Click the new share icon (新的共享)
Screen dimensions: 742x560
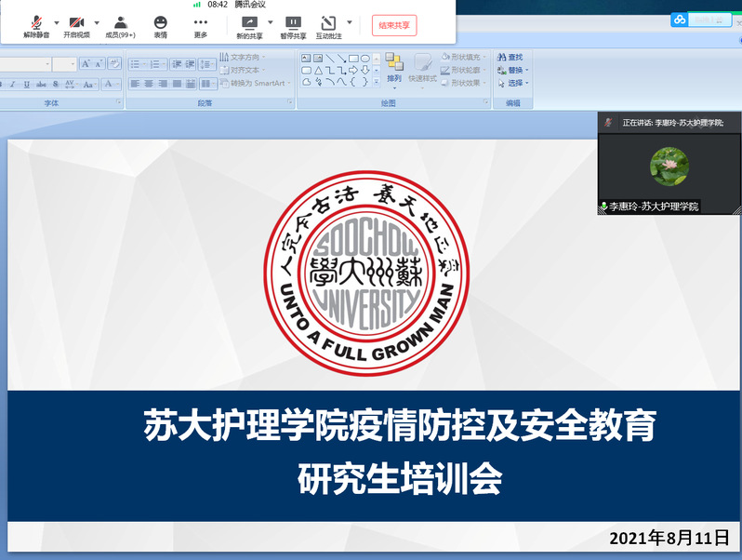(x=249, y=22)
